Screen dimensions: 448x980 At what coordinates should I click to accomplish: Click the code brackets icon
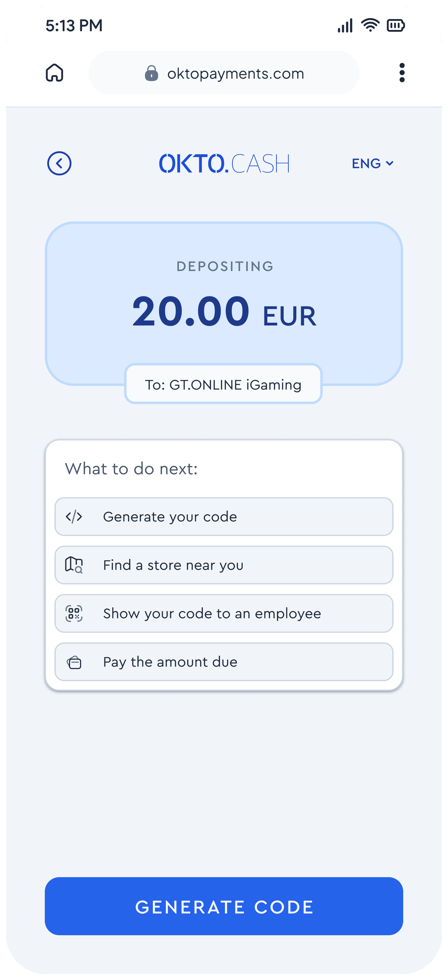pos(74,517)
